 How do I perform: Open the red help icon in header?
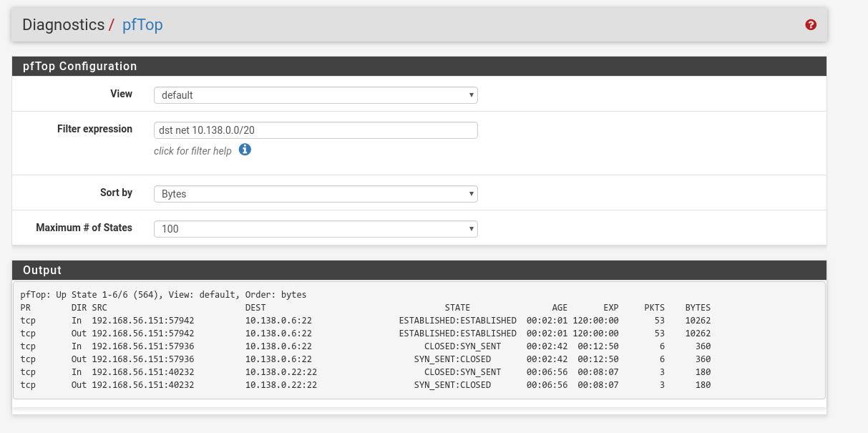point(811,25)
